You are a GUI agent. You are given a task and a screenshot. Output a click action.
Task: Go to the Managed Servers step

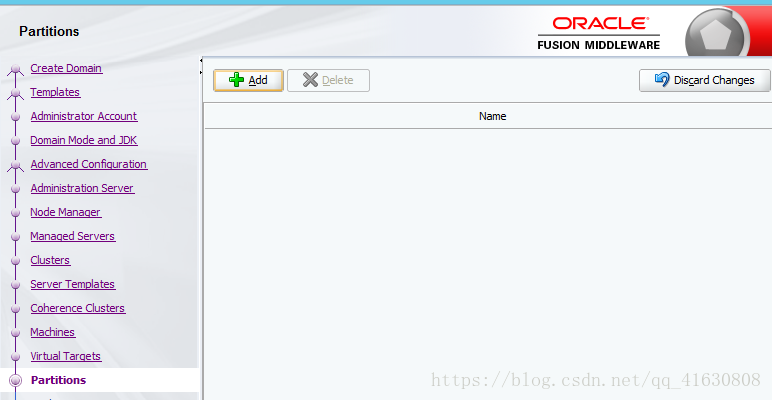(x=73, y=236)
